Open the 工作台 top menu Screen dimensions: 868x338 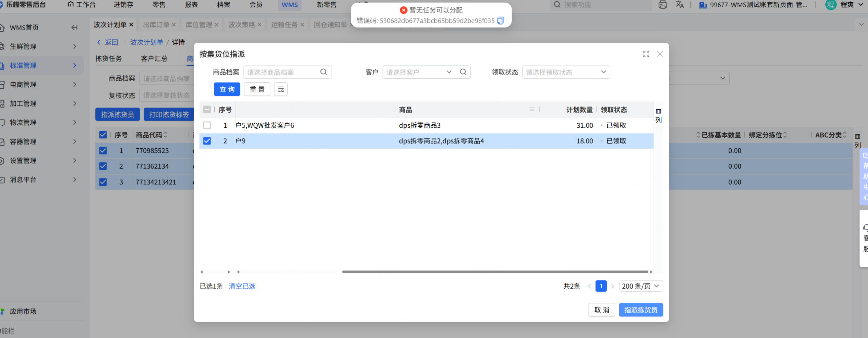[82, 5]
